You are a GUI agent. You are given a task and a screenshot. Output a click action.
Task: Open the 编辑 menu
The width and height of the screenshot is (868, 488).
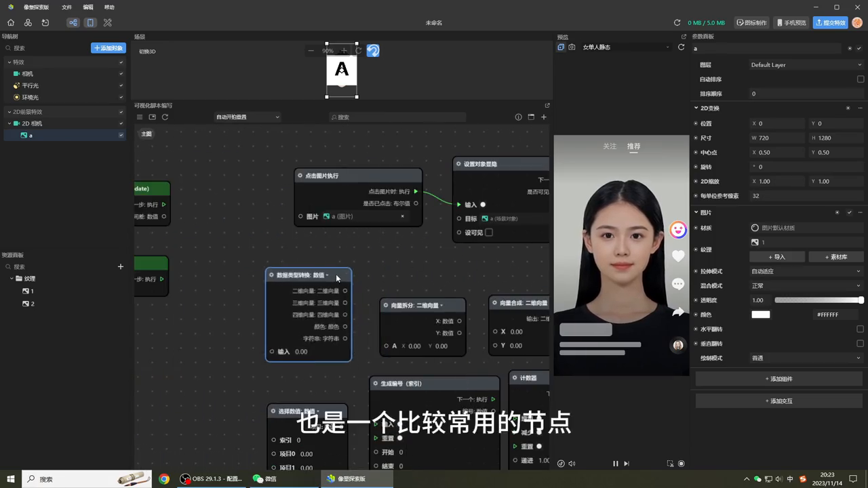88,7
